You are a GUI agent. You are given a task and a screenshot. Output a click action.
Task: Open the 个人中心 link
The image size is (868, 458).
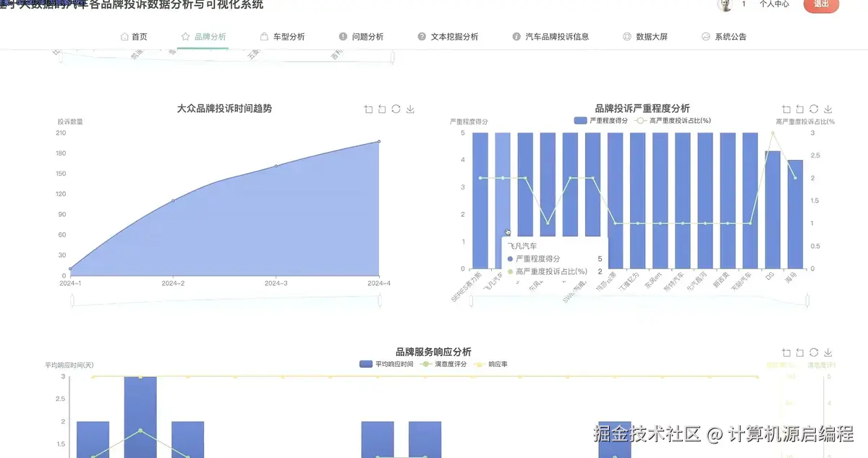[x=774, y=4]
